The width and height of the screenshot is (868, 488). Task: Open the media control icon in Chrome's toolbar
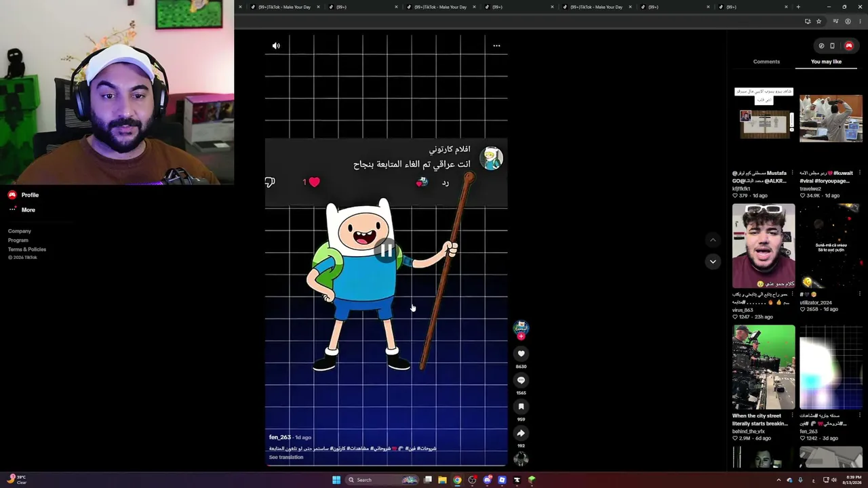(x=835, y=22)
